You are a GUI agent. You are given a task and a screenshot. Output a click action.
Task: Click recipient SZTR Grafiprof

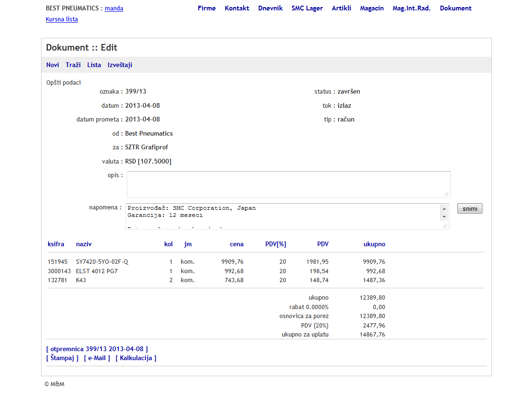click(146, 147)
